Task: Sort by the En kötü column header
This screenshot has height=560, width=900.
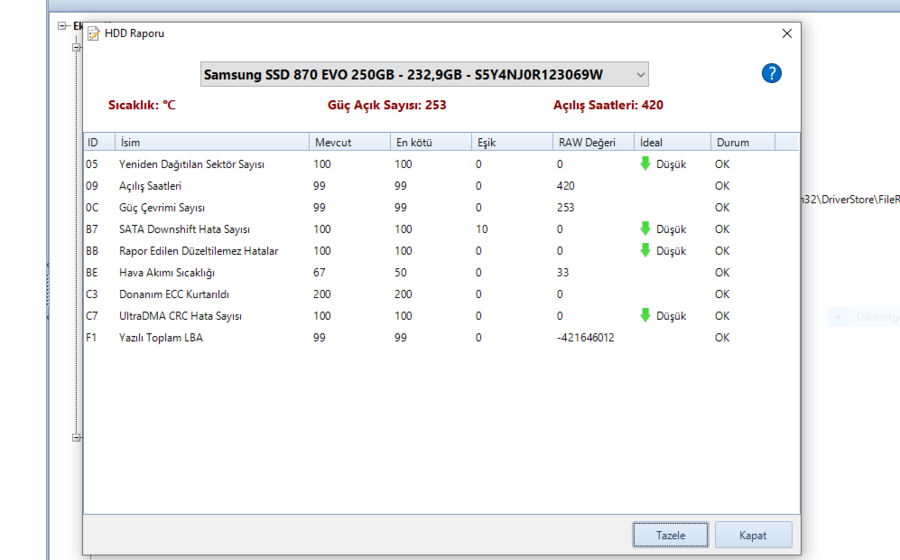Action: [431, 142]
